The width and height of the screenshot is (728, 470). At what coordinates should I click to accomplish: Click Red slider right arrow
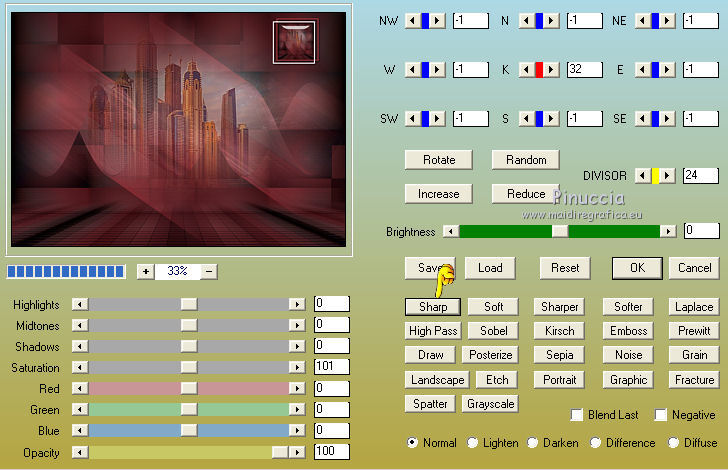pyautogui.click(x=297, y=388)
